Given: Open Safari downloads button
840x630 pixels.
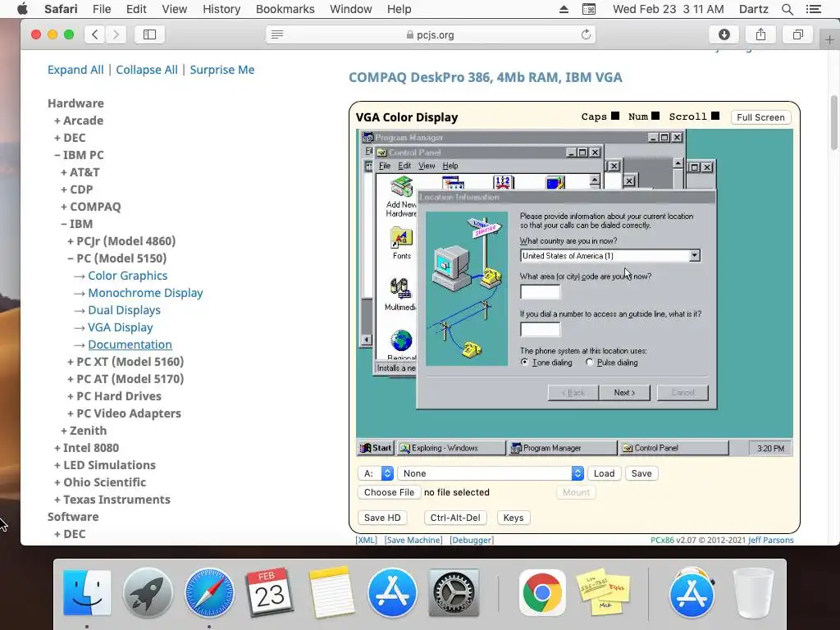Looking at the screenshot, I should click(724, 34).
